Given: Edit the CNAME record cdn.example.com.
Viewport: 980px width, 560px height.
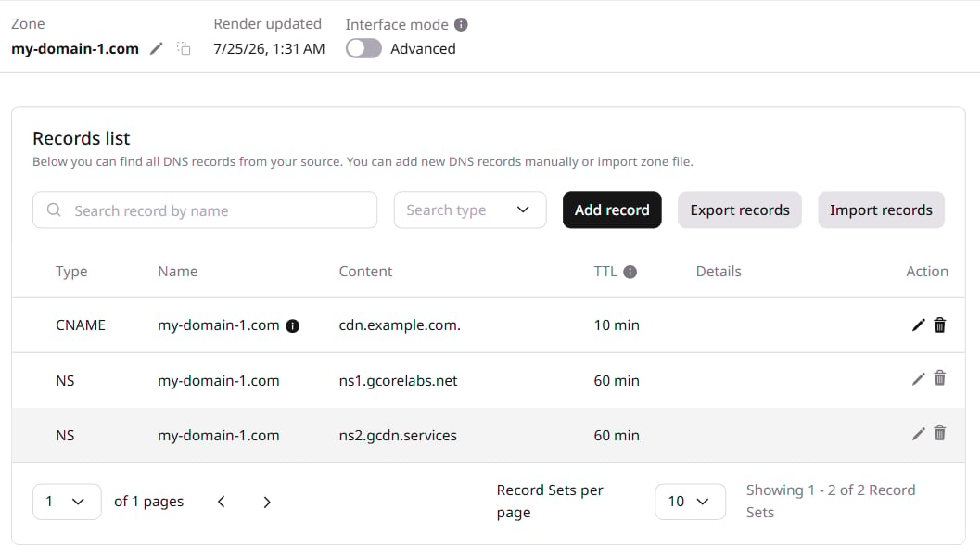Looking at the screenshot, I should point(918,325).
